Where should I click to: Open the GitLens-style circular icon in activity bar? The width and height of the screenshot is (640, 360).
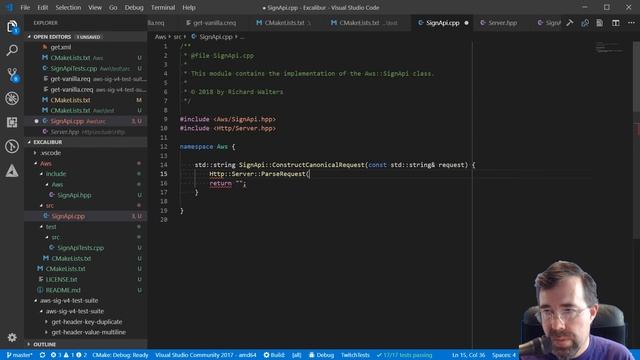click(x=12, y=146)
